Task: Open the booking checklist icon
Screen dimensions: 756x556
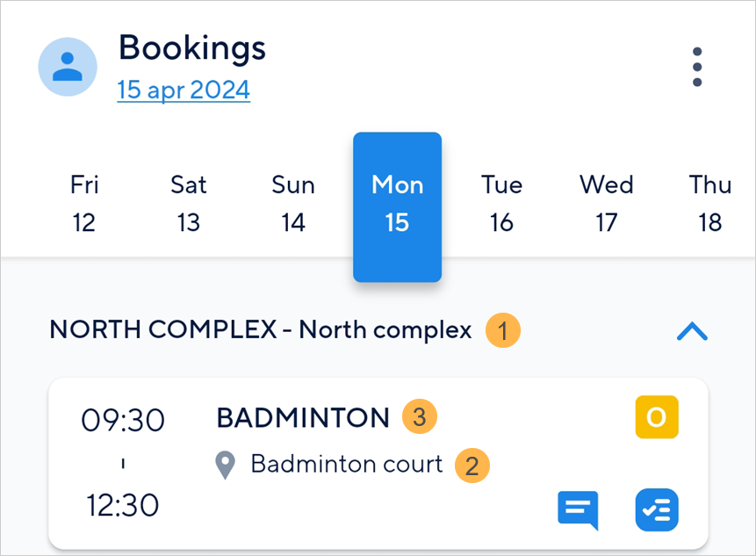Action: [657, 510]
